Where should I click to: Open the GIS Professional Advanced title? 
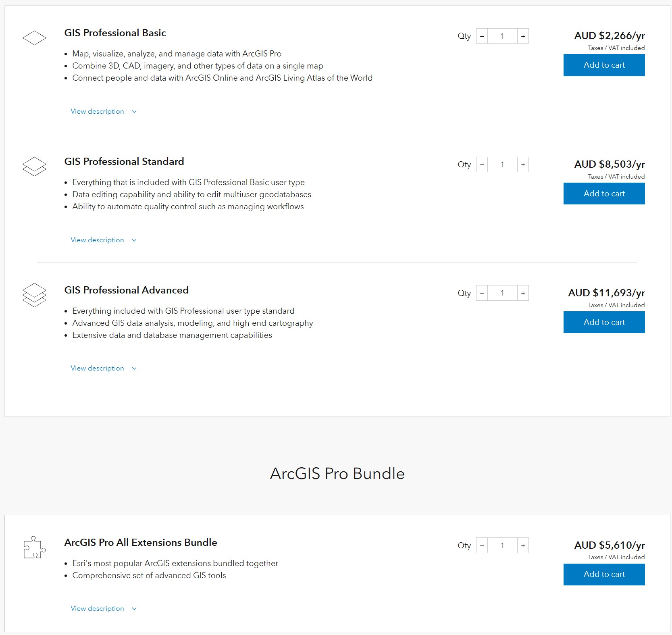[126, 290]
